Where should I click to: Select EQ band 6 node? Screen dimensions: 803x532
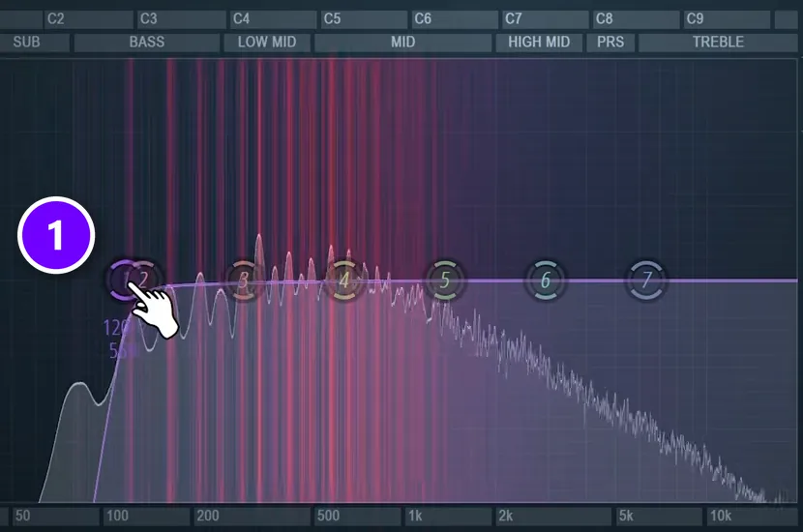coord(546,281)
